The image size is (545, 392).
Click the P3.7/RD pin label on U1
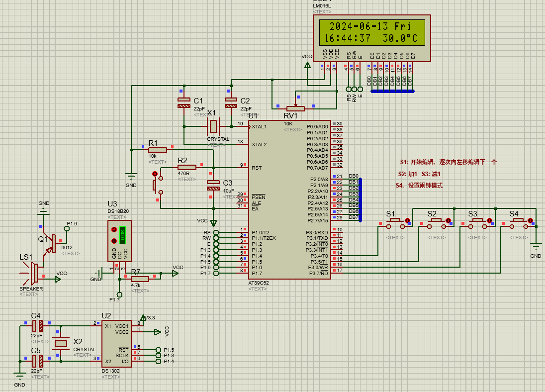(x=319, y=274)
